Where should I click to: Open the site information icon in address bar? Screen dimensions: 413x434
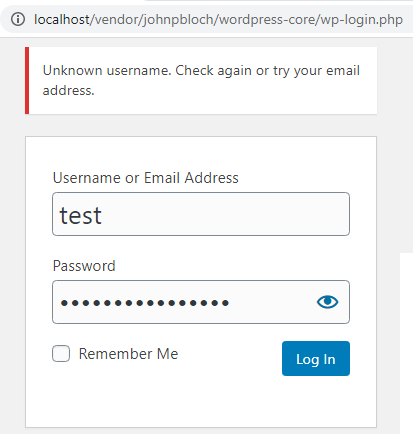tap(18, 19)
